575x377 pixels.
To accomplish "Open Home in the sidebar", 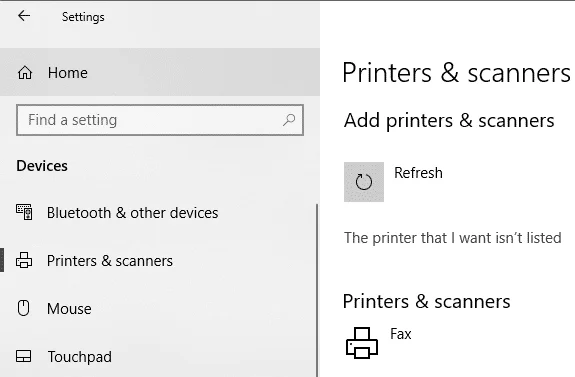I will [x=160, y=72].
